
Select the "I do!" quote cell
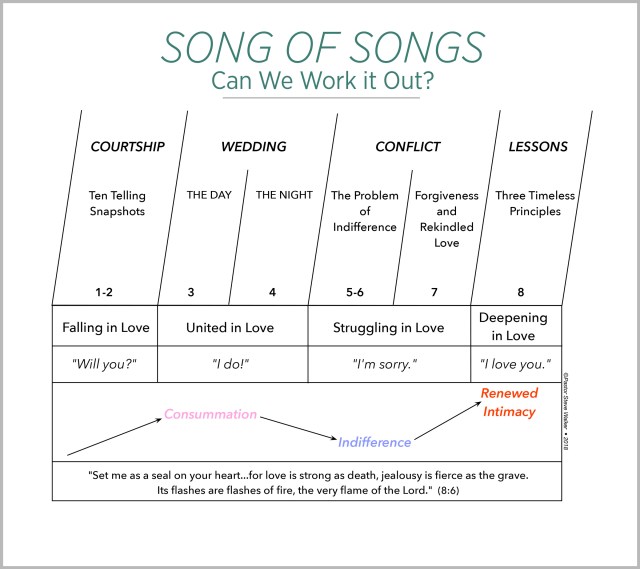(x=231, y=364)
